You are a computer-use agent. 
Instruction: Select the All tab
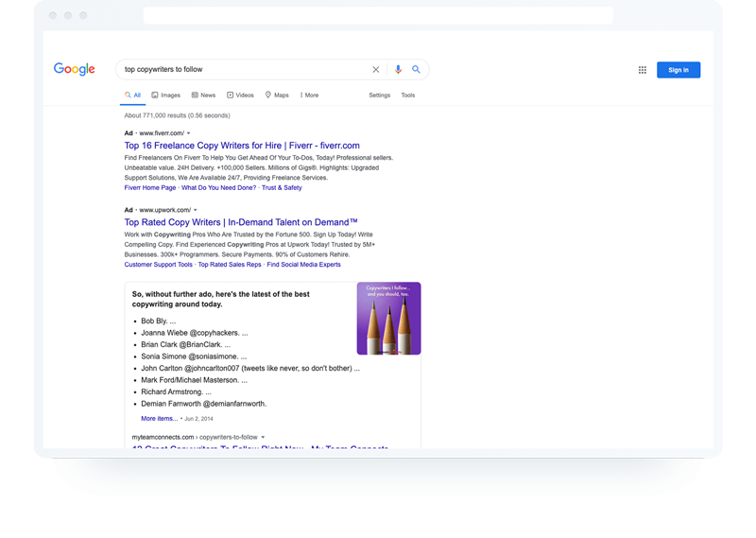(x=132, y=95)
